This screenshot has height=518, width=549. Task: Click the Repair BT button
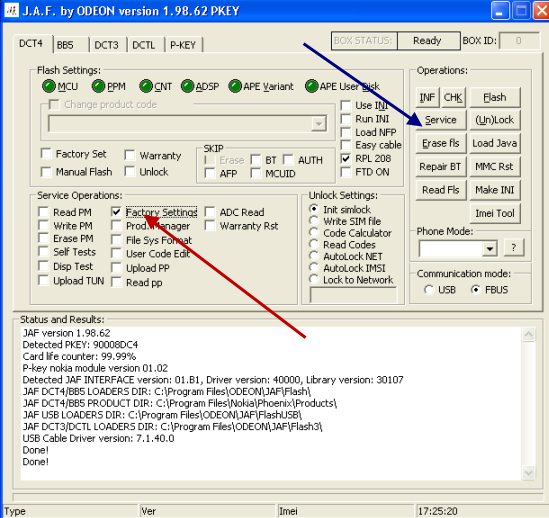(x=441, y=167)
